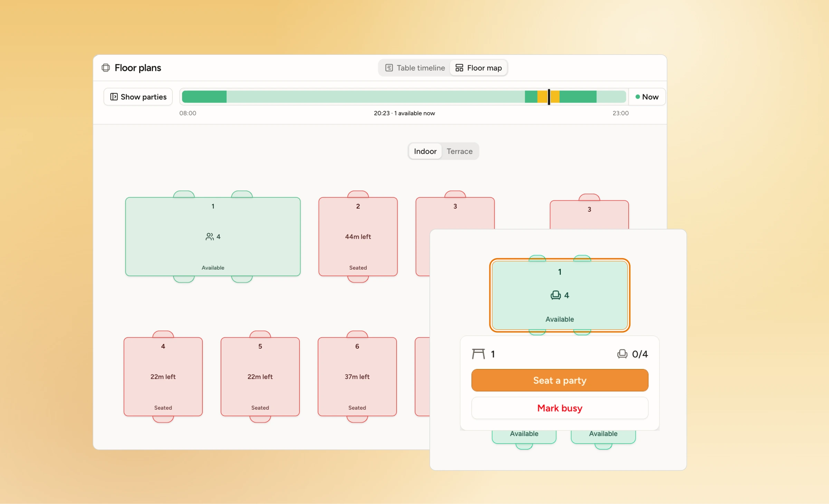Viewport: 829px width, 504px height.
Task: Click the Floor plans title text
Action: 138,68
